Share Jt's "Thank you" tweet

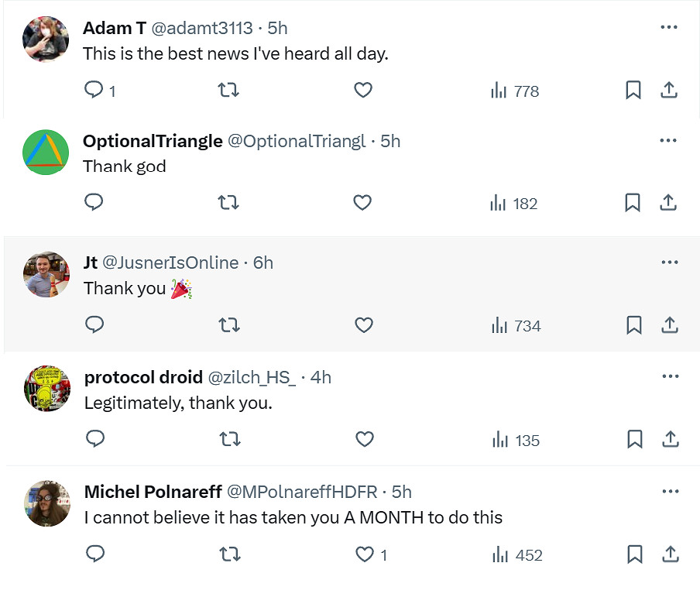pyautogui.click(x=669, y=325)
